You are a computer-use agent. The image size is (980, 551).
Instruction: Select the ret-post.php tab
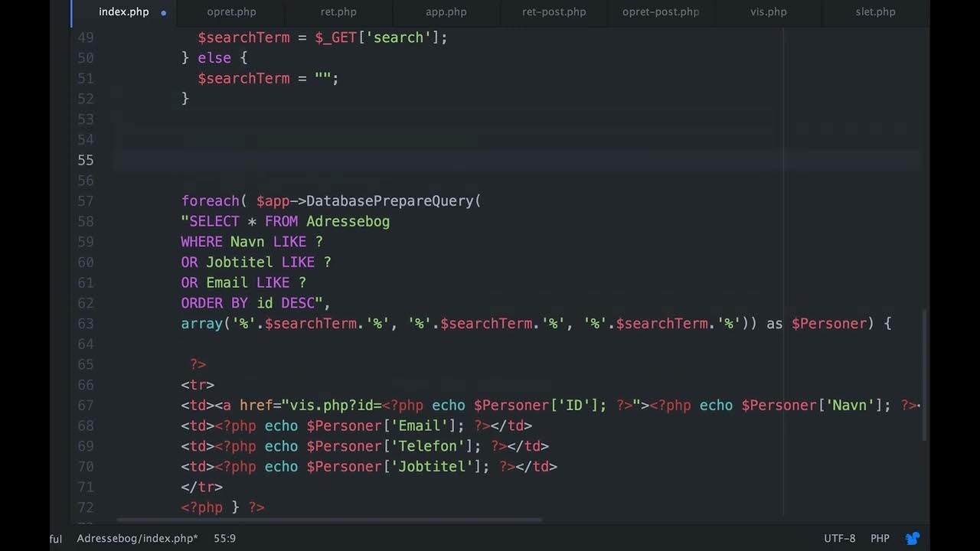(x=554, y=12)
